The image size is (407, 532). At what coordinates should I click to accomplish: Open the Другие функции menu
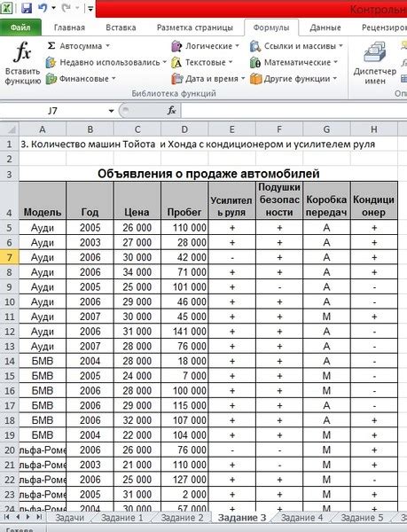click(x=294, y=79)
